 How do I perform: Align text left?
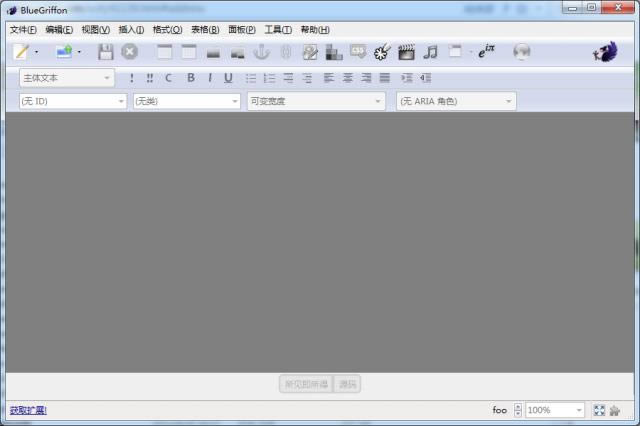point(329,78)
